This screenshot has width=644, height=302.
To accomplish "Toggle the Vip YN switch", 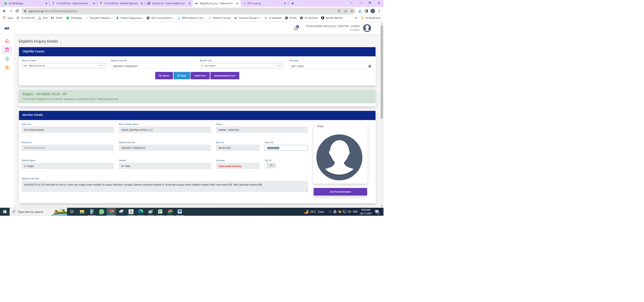I will (x=270, y=165).
